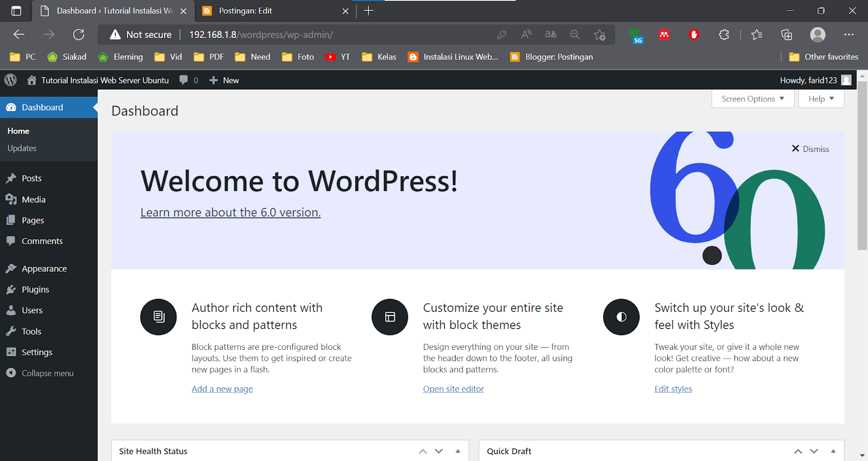Move Site Health Status widget down

(x=439, y=451)
